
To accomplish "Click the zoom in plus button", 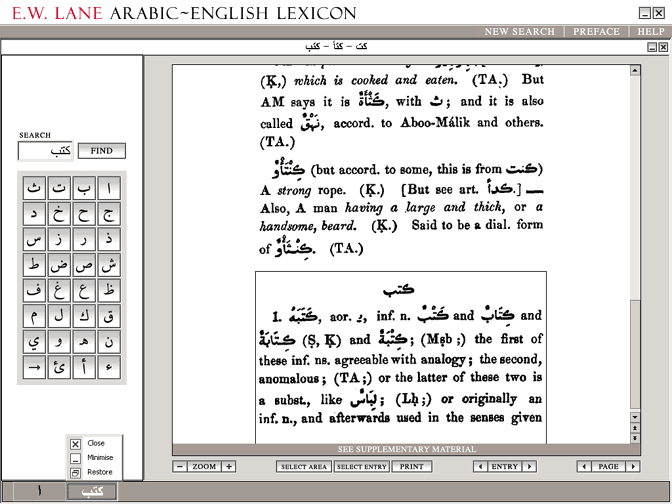I will tap(229, 466).
